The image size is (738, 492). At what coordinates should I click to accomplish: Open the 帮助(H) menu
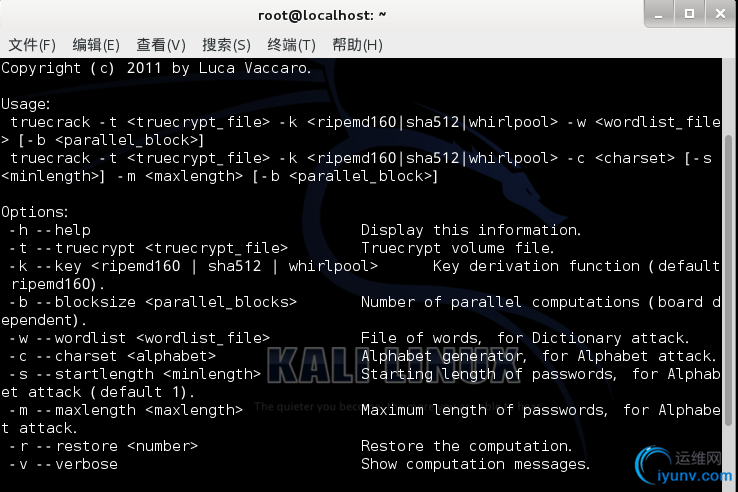(357, 45)
